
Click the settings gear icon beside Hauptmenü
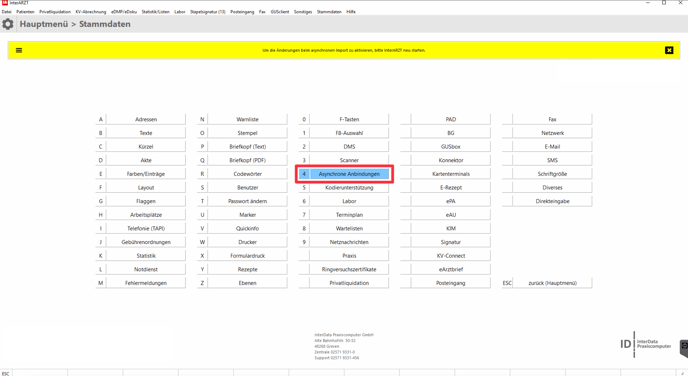7,24
